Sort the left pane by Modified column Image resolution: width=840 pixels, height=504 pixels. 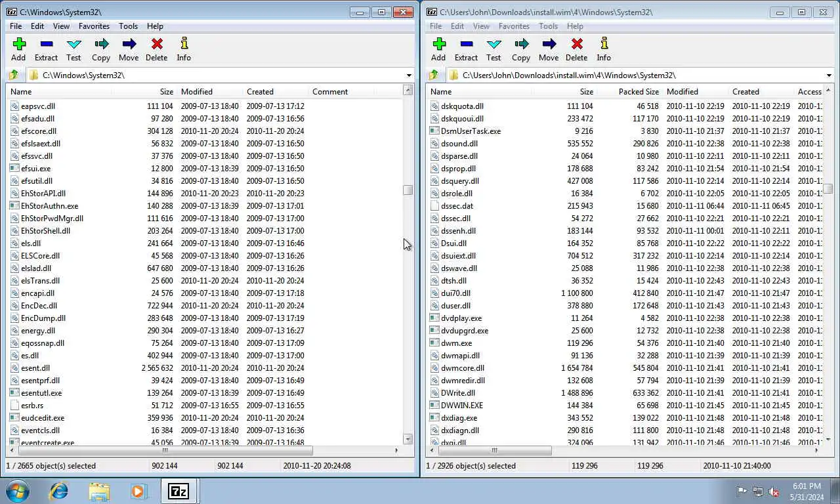point(210,91)
